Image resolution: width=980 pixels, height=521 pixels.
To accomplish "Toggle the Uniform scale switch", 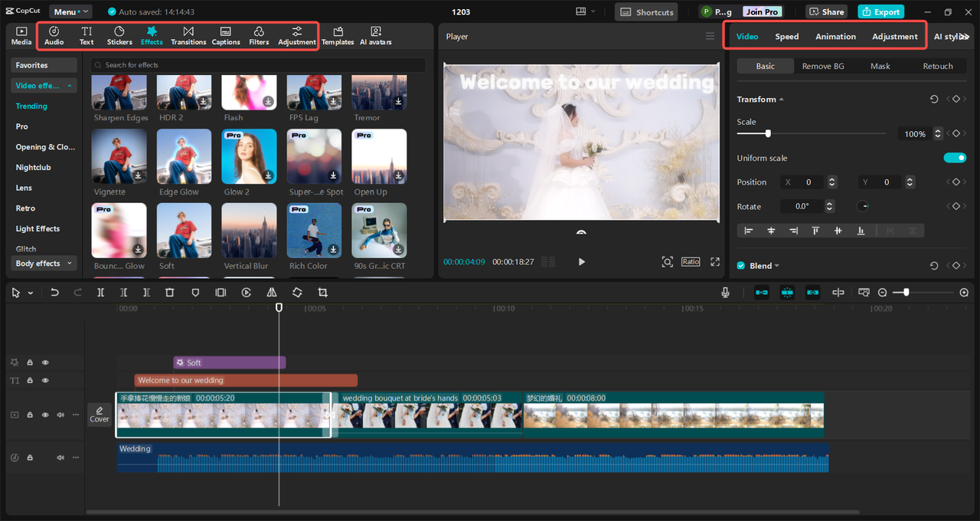I will (955, 158).
